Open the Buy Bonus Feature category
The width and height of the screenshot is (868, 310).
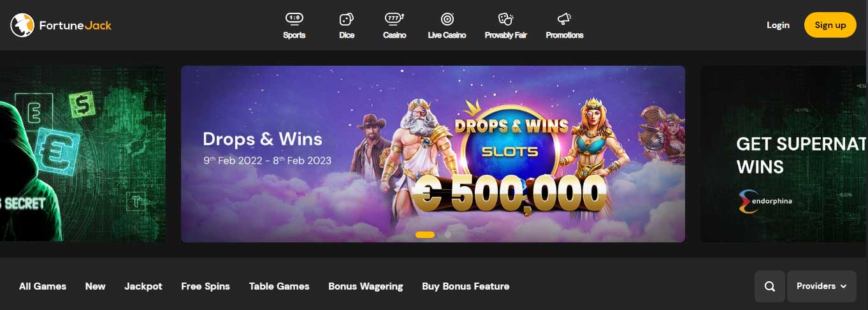[466, 286]
